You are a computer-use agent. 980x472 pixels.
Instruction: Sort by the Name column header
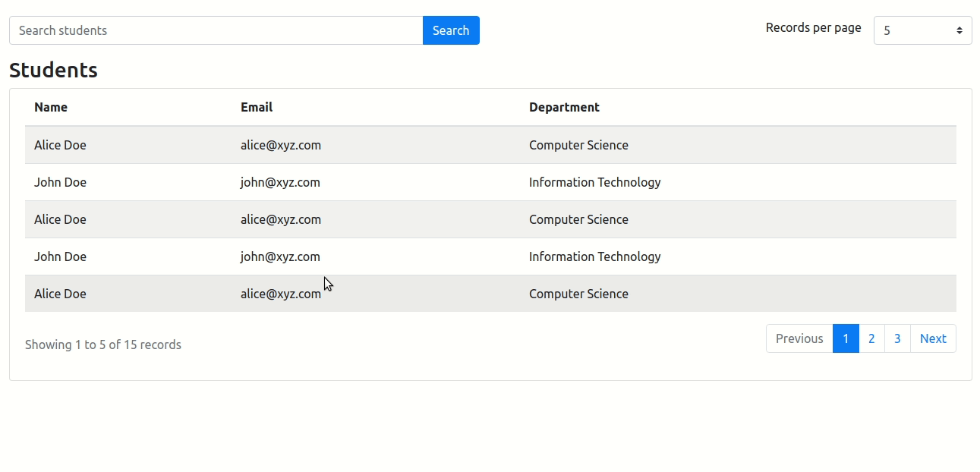(50, 107)
